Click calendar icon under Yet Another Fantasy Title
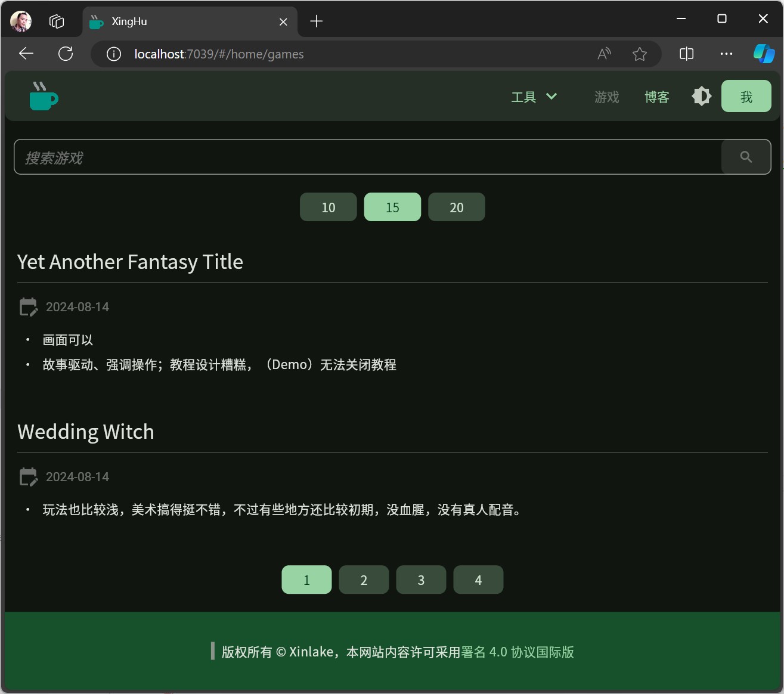This screenshot has width=784, height=694. click(x=29, y=307)
